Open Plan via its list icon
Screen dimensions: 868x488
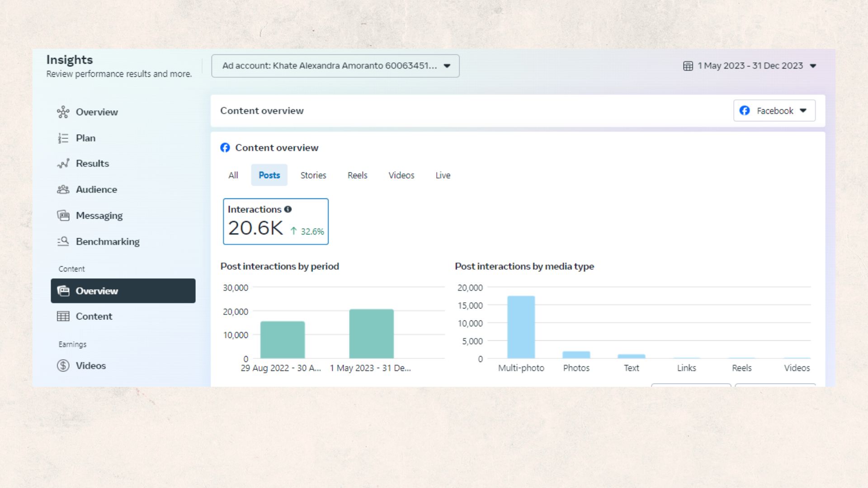[x=63, y=138]
